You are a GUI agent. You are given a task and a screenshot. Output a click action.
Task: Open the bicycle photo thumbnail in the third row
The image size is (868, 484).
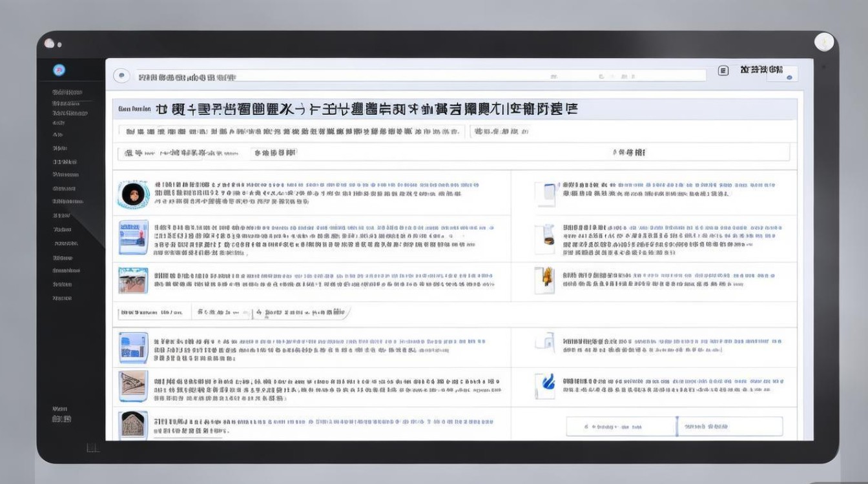click(x=132, y=282)
